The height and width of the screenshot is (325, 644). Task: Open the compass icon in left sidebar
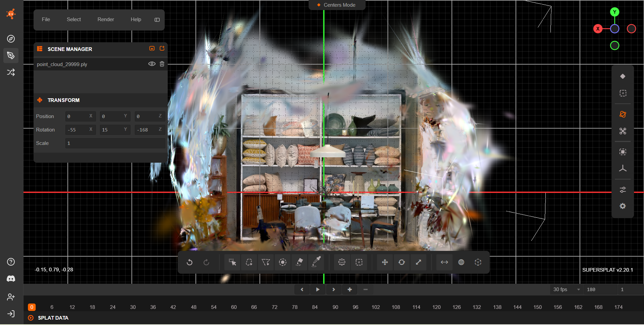click(11, 39)
